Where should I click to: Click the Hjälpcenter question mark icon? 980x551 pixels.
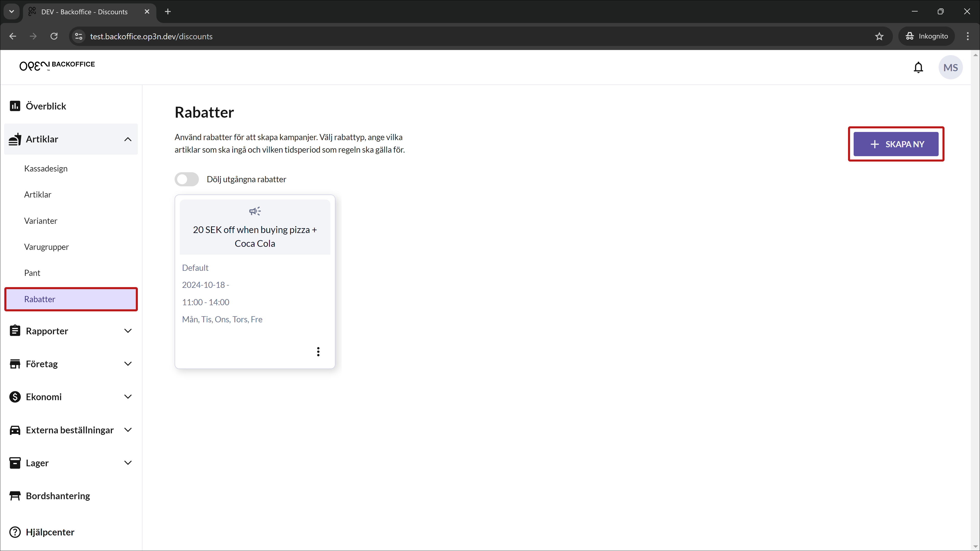tap(15, 532)
